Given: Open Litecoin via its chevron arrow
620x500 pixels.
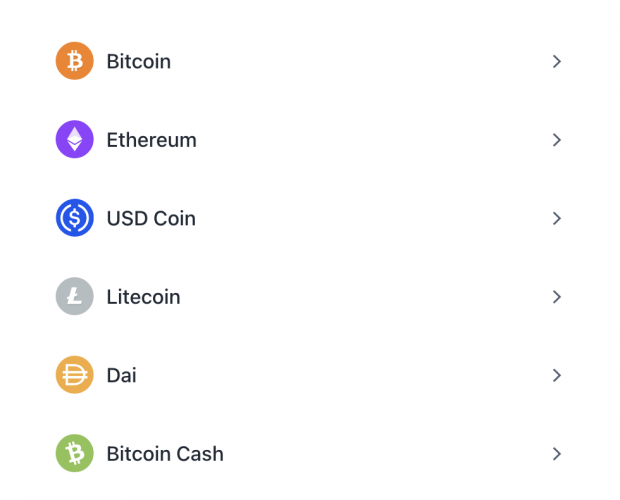Looking at the screenshot, I should point(557,296).
